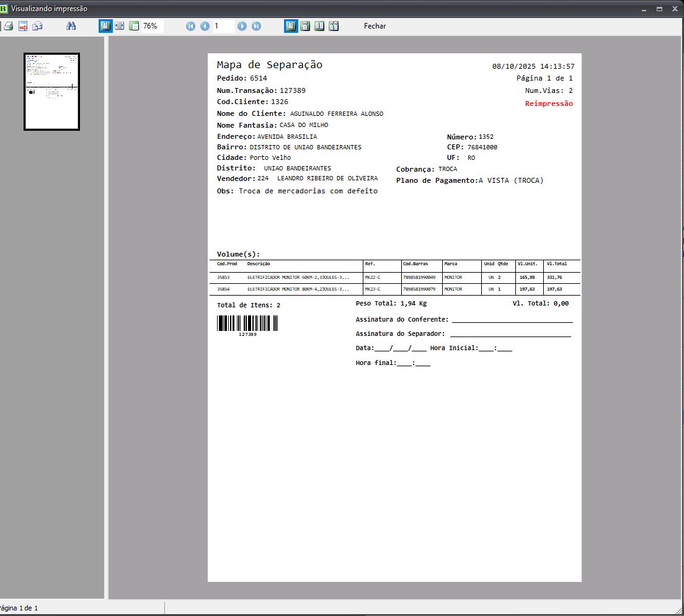The height and width of the screenshot is (616, 684).
Task: Click the page number input field
Action: click(223, 26)
